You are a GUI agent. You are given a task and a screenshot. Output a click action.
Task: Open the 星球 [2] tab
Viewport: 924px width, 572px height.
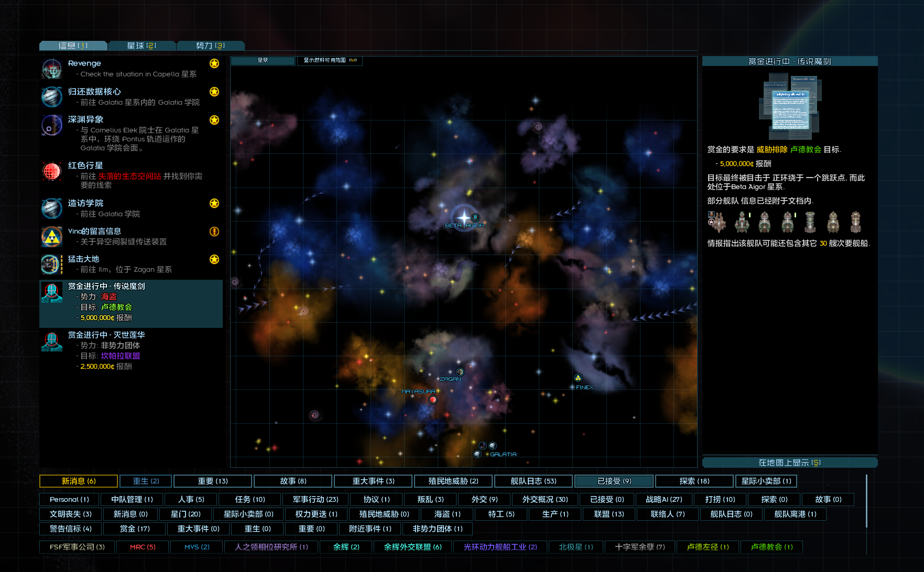pos(142,46)
